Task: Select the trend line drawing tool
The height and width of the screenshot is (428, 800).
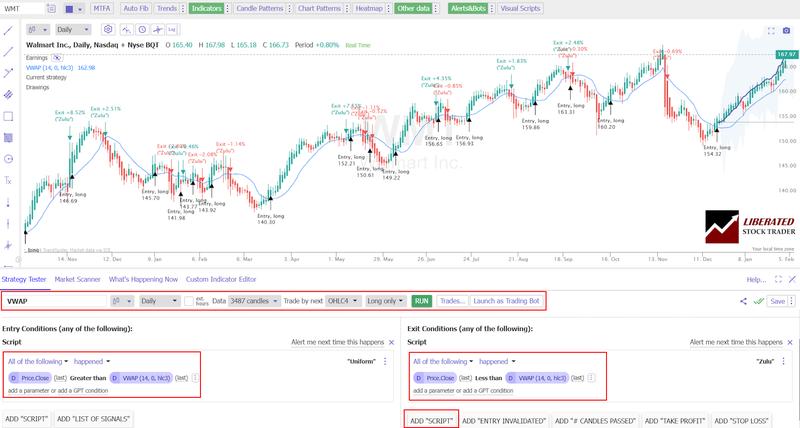Action: (x=8, y=32)
